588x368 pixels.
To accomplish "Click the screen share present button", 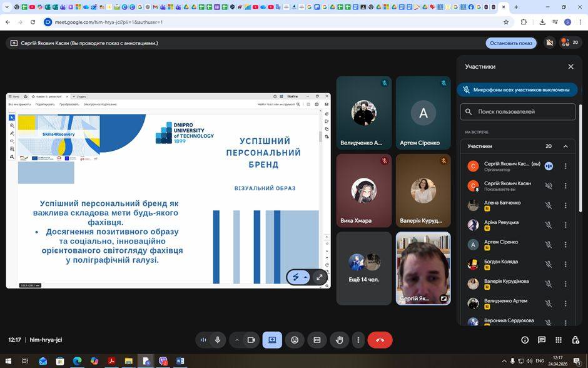I will (x=272, y=340).
